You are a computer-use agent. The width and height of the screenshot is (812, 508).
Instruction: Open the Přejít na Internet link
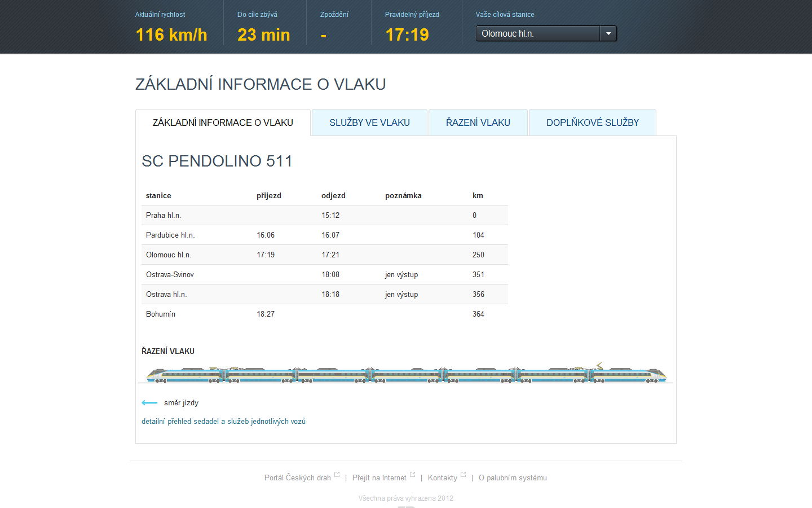379,478
